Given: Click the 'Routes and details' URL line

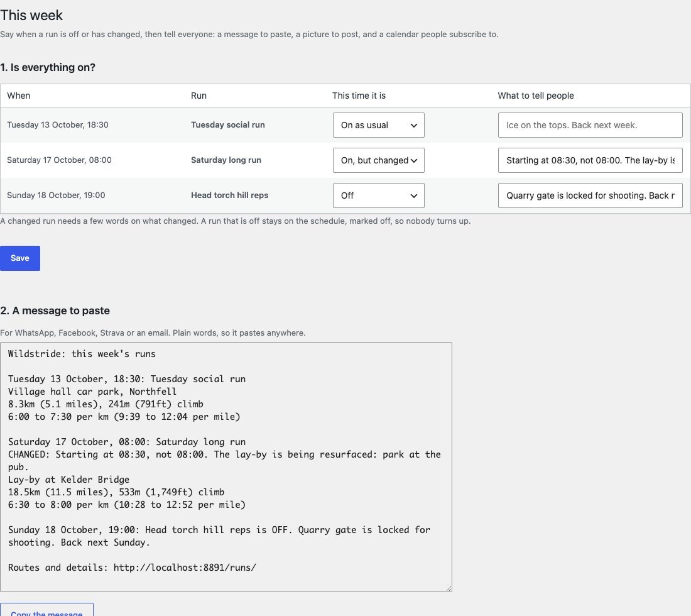Looking at the screenshot, I should (132, 568).
